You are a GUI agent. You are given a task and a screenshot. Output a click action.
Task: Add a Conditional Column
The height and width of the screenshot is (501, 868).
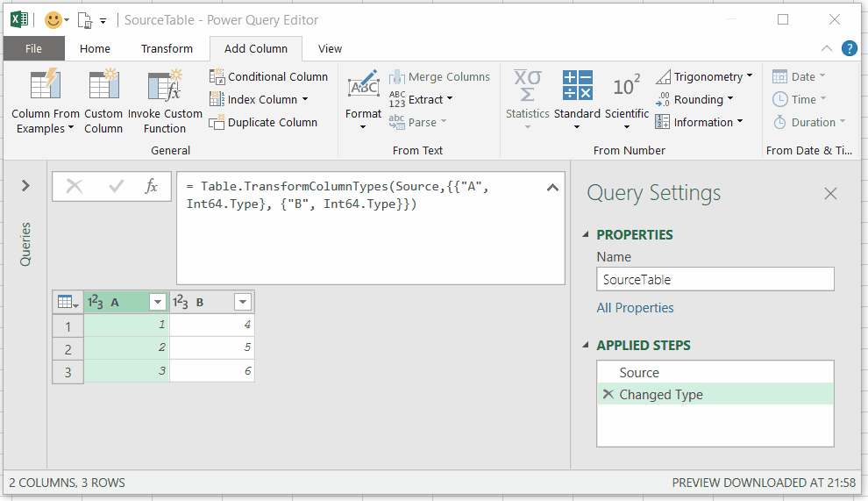coord(268,76)
